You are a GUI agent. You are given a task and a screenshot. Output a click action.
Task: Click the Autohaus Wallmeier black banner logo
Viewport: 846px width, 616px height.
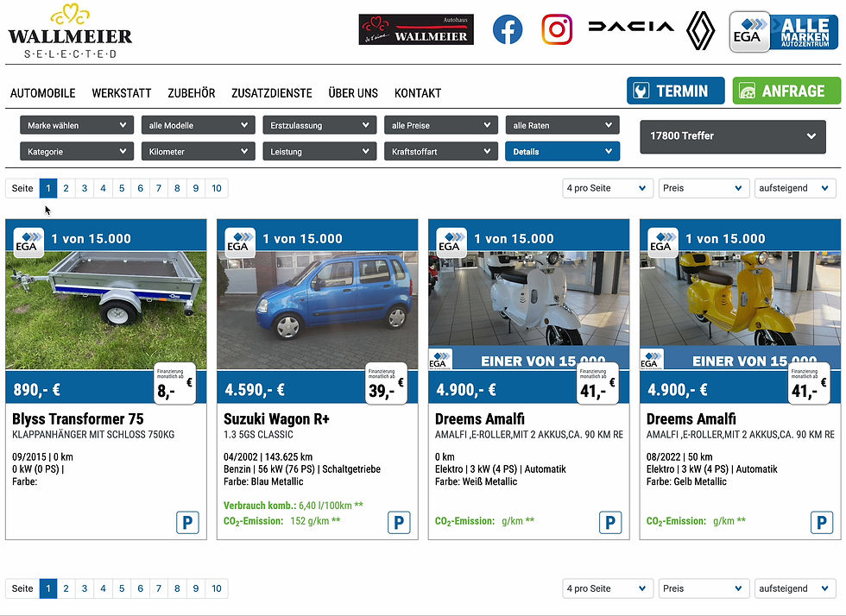(x=416, y=29)
